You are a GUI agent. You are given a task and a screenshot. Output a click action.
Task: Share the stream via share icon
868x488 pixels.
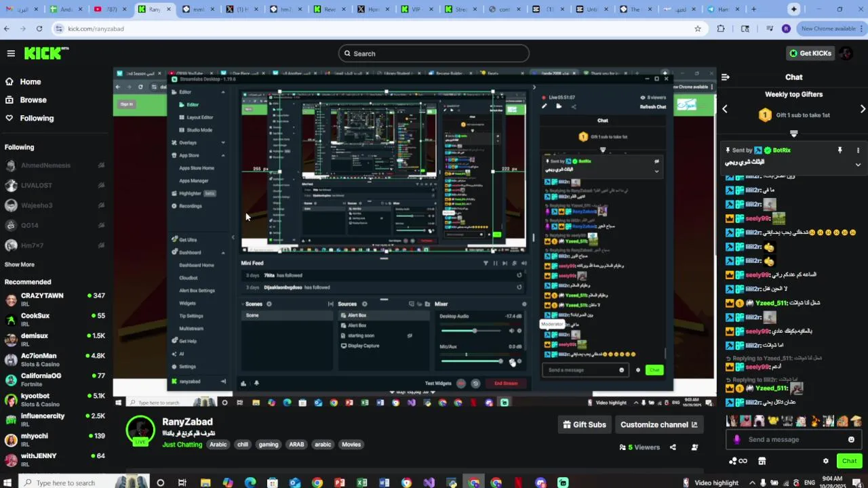673,447
